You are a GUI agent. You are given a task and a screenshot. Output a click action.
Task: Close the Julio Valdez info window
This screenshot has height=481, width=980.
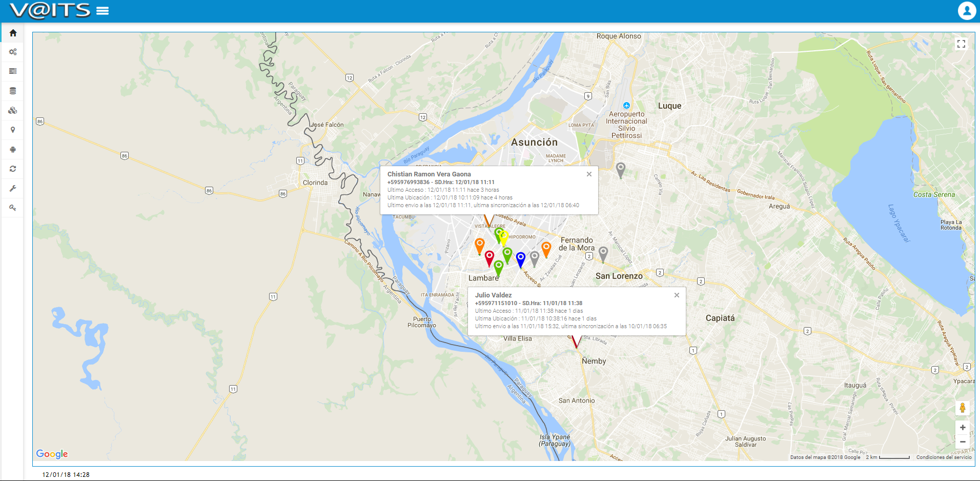[677, 295]
